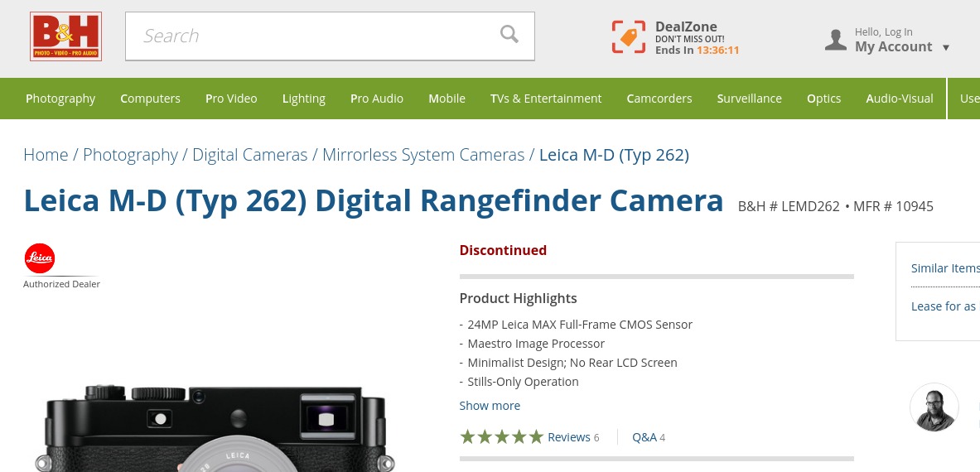Screen dimensions: 980x472
Task: Click the B&H logo
Action: tap(65, 36)
